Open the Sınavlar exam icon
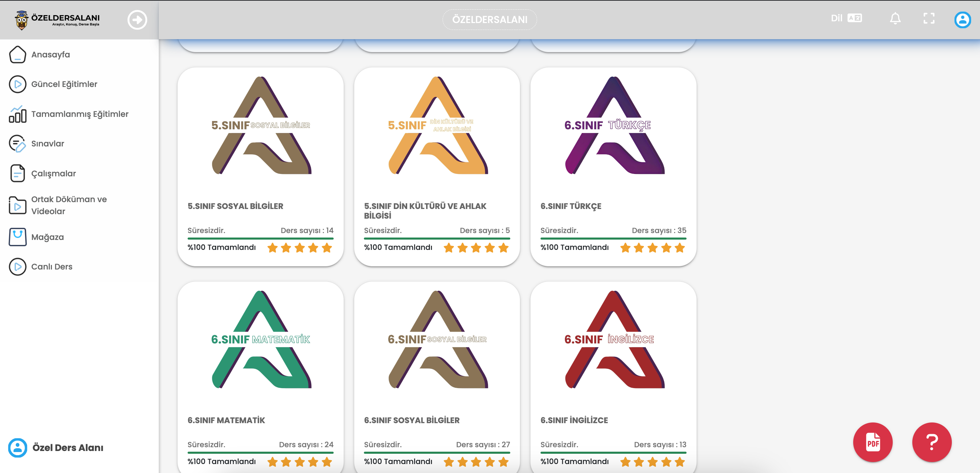 click(18, 144)
